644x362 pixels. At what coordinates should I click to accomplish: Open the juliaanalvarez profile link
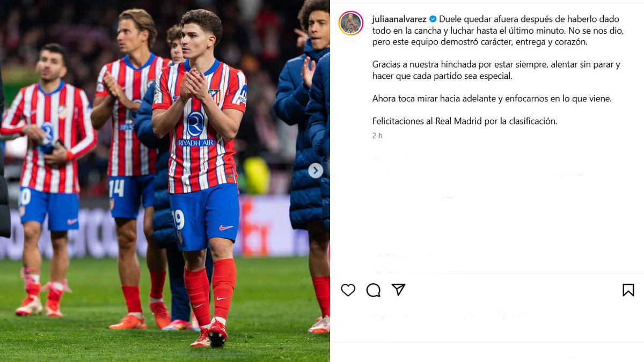click(x=399, y=19)
